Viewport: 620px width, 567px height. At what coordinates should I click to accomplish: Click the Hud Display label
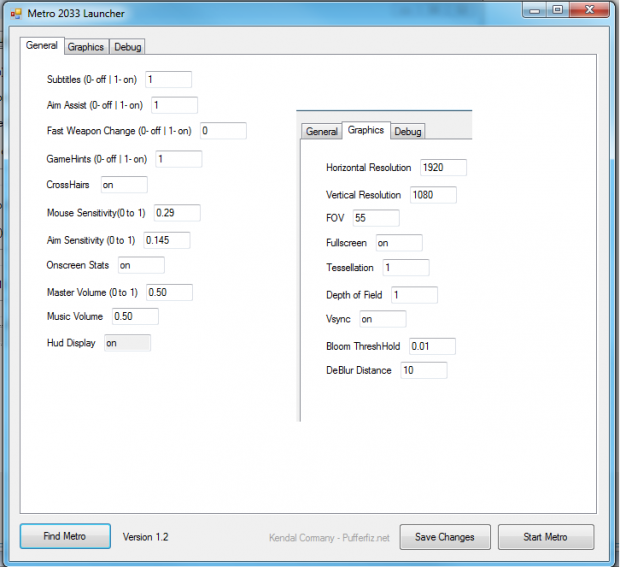pos(71,343)
